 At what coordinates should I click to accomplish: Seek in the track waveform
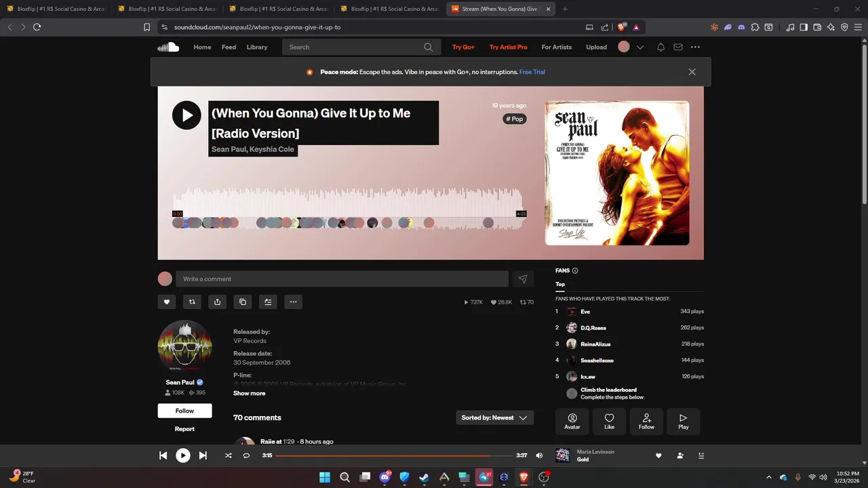349,209
